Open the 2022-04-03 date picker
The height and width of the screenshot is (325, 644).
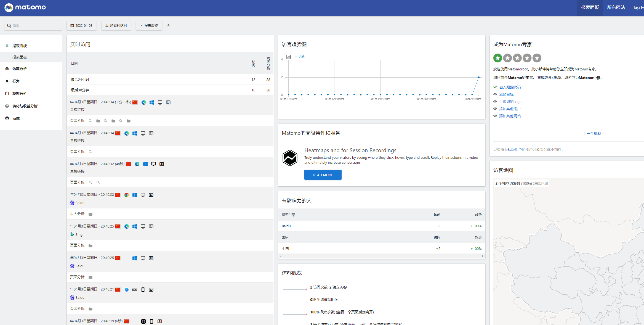[82, 26]
